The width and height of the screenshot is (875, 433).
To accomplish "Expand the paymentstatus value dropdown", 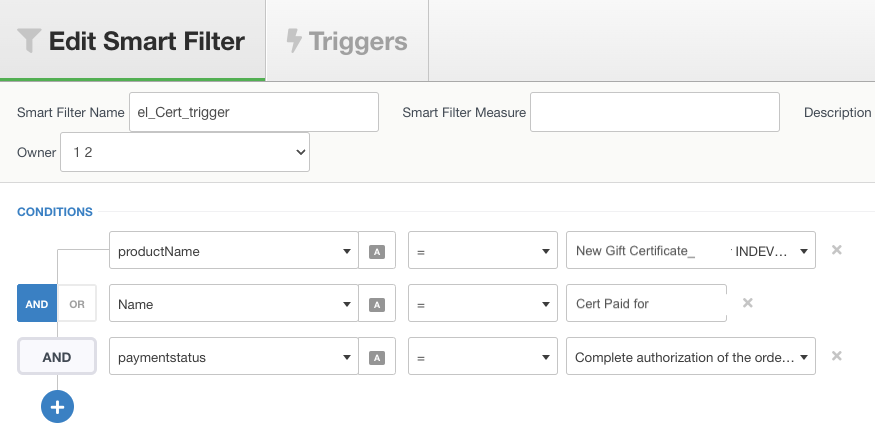I will click(691, 356).
